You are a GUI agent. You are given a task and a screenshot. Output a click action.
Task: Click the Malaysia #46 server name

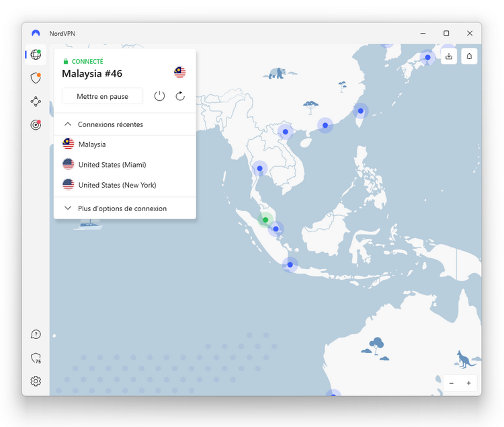[92, 73]
